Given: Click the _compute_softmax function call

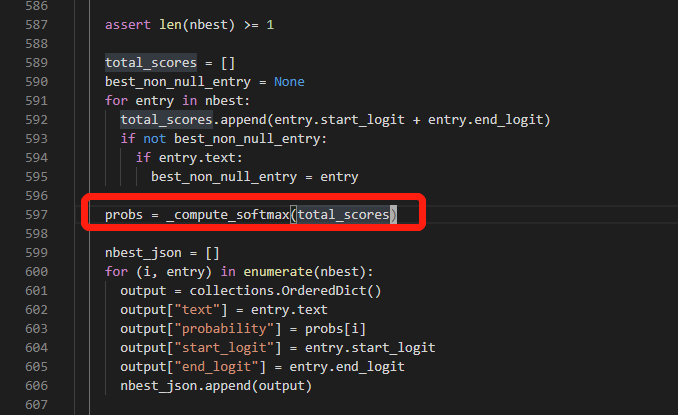Looking at the screenshot, I should [x=228, y=215].
